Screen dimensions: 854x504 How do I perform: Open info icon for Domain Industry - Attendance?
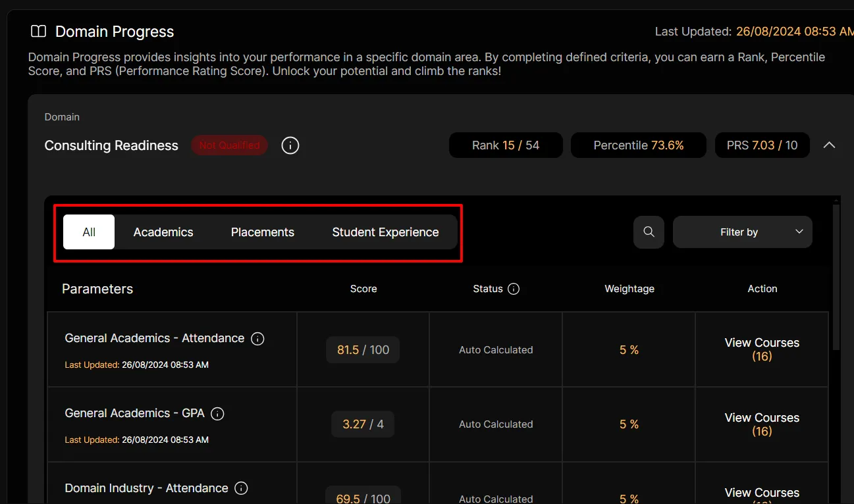[x=242, y=488]
